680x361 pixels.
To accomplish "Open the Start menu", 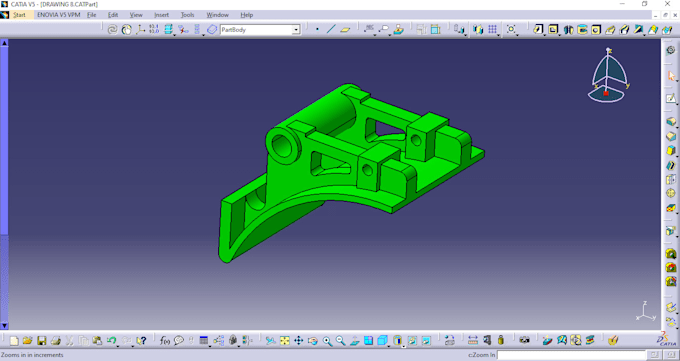I will [x=19, y=15].
